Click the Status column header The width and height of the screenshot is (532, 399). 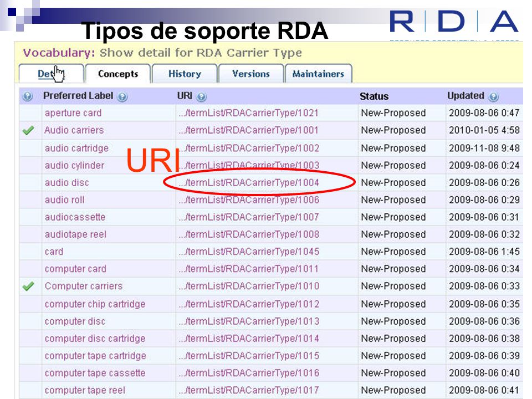pos(374,96)
